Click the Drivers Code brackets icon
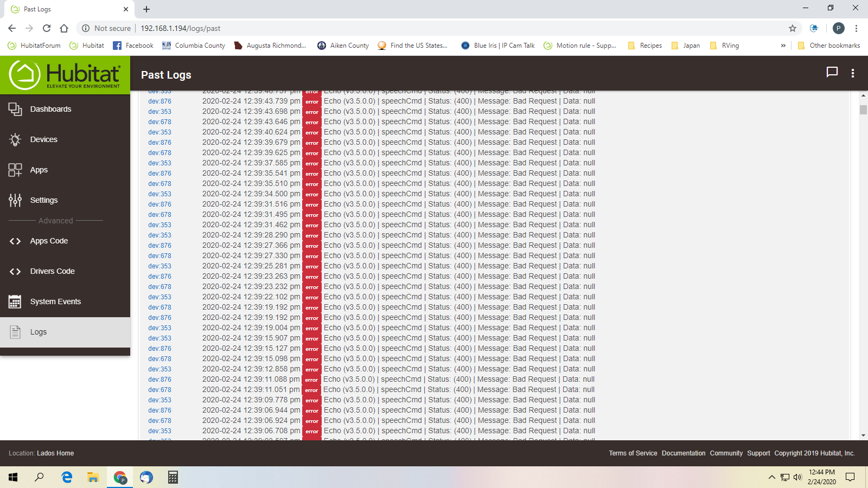 pos(15,272)
